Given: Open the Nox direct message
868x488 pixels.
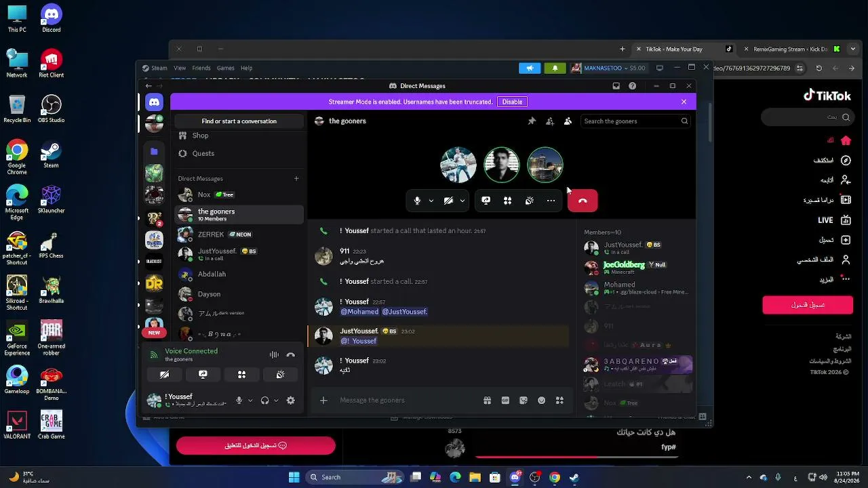Looking at the screenshot, I should [239, 195].
